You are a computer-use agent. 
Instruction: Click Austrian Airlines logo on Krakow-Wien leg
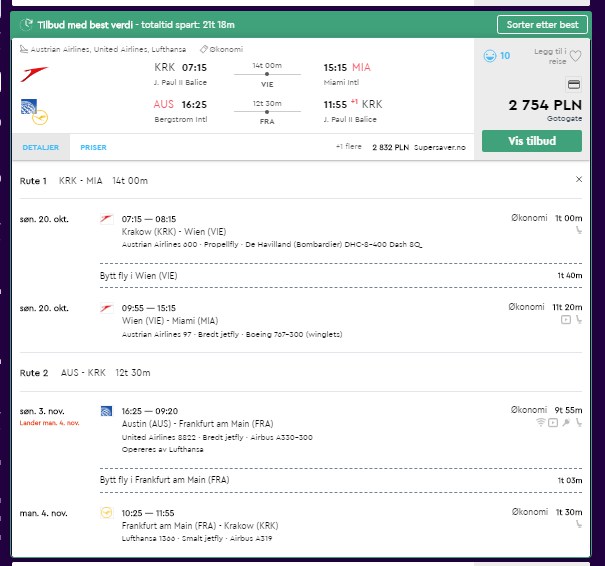point(106,219)
